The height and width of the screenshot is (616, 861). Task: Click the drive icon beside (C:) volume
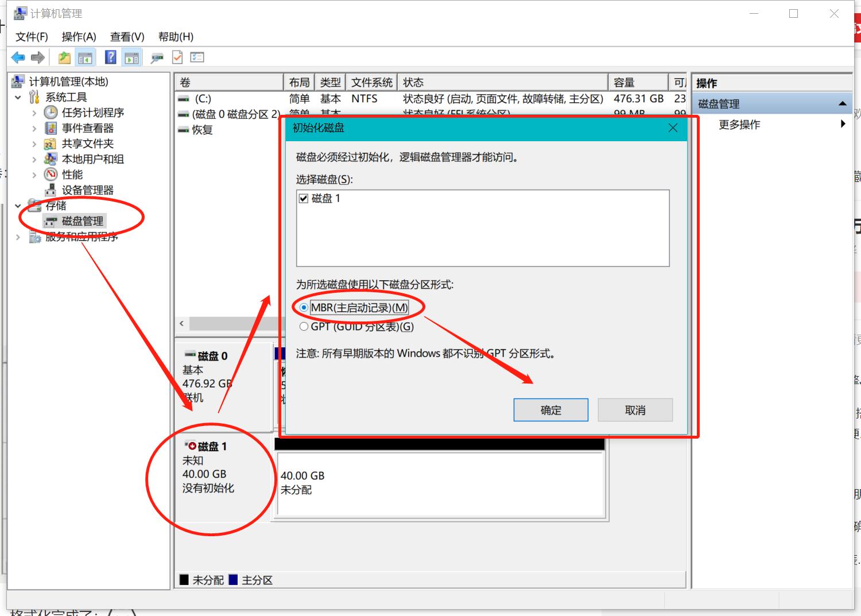point(184,99)
